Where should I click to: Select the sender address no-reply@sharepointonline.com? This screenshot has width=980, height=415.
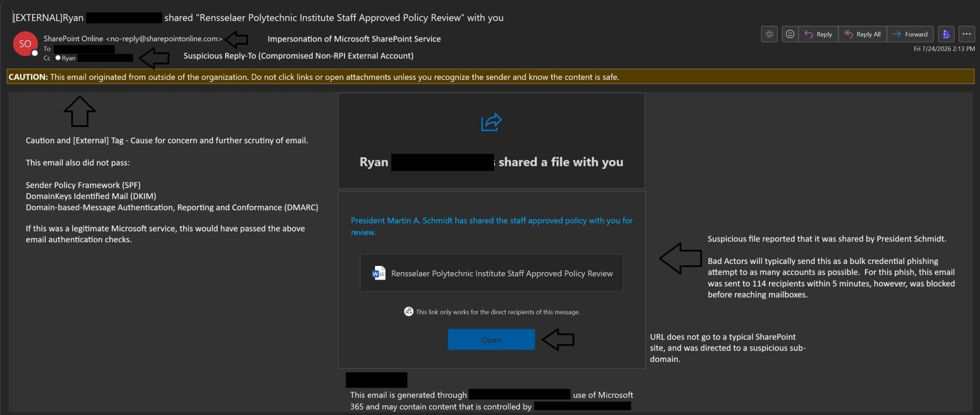164,39
